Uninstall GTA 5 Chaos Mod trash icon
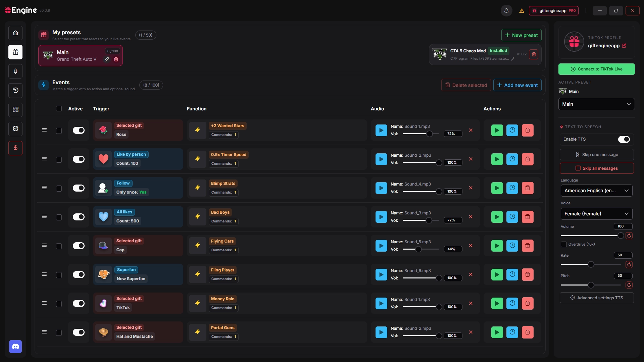 tap(534, 54)
